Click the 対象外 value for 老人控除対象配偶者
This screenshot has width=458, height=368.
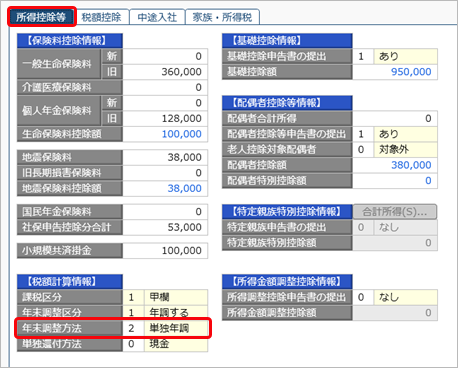pyautogui.click(x=406, y=149)
